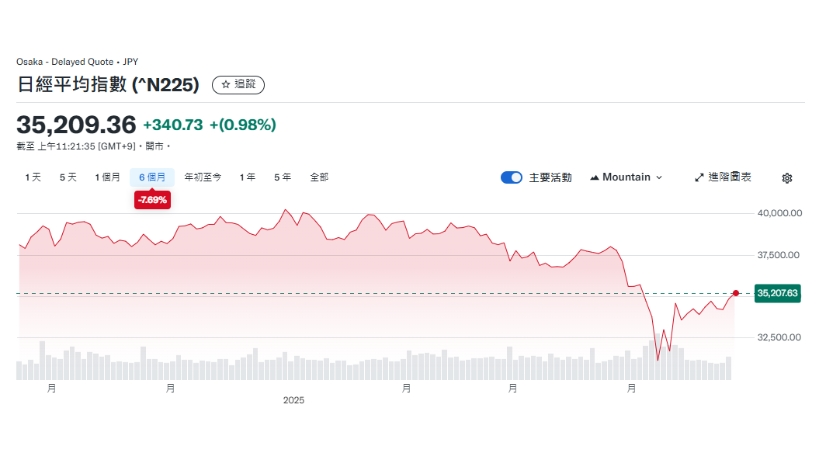Open the advanced chart link

click(x=723, y=178)
